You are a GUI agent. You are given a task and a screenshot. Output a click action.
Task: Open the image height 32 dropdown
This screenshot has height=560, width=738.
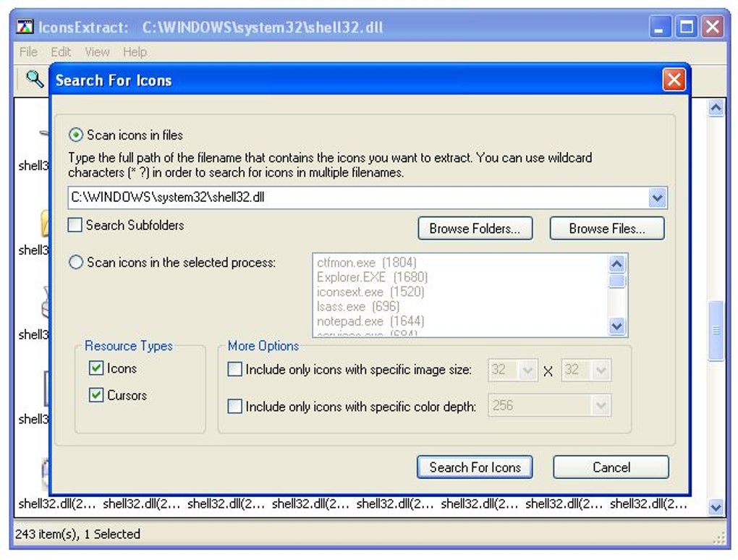tap(601, 370)
